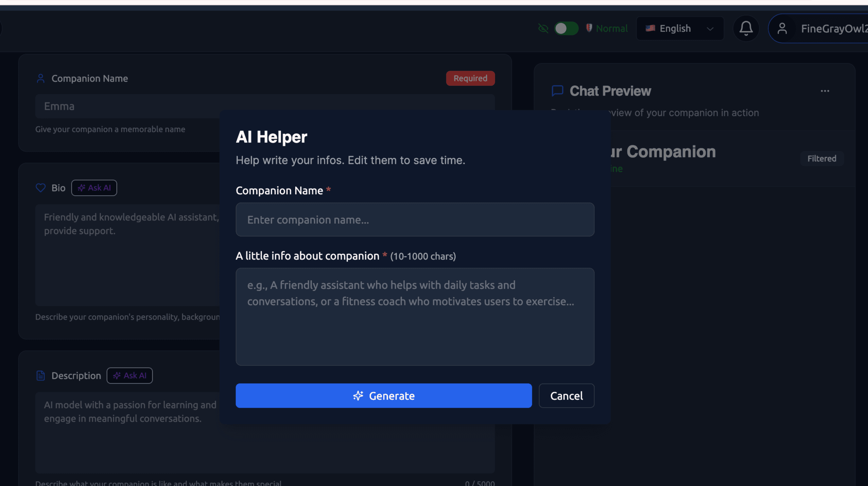Image resolution: width=868 pixels, height=486 pixels.
Task: Click the document icon beside Description
Action: (x=40, y=375)
